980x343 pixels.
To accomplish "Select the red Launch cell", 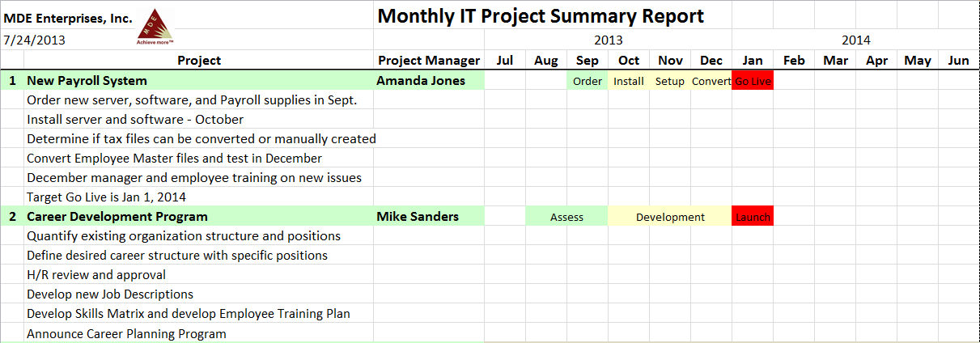I will tap(753, 217).
